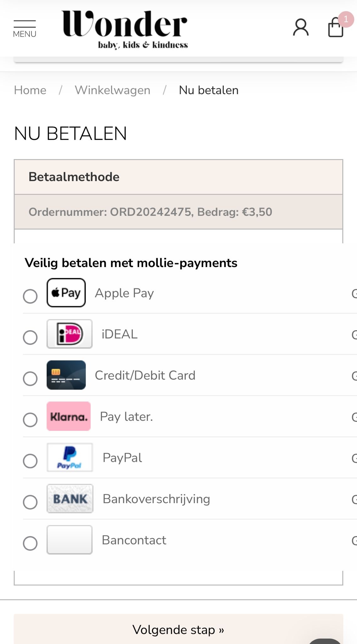Select the iDEAL radio button
357x644 pixels.
click(x=30, y=337)
